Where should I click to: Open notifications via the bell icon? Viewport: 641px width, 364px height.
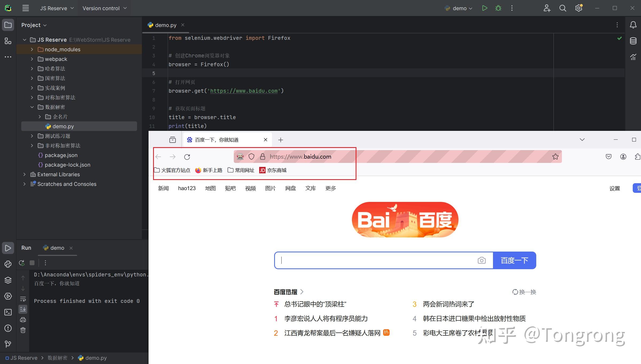[633, 25]
